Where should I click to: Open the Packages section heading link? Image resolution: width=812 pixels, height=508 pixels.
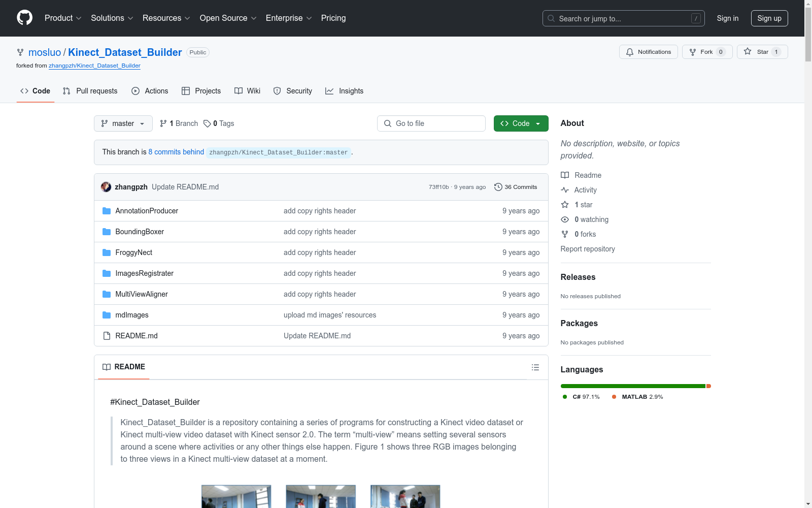point(579,323)
